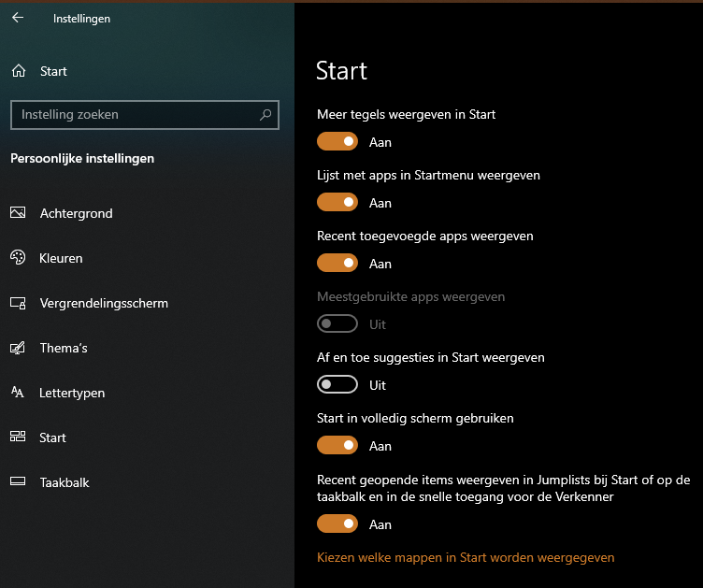The width and height of the screenshot is (703, 588).
Task: Select Kleuren in the sidebar menu
Action: (62, 258)
